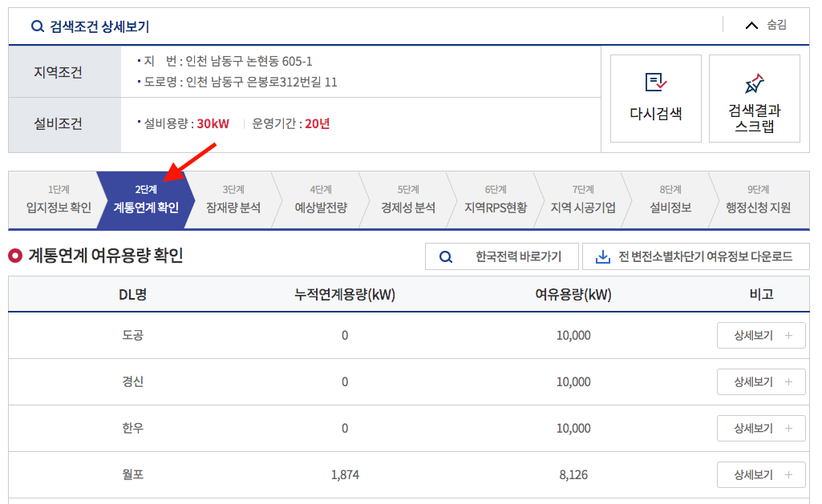The width and height of the screenshot is (822, 504).
Task: Switch to step 5 경제성 분석 tab
Action: pyautogui.click(x=408, y=200)
